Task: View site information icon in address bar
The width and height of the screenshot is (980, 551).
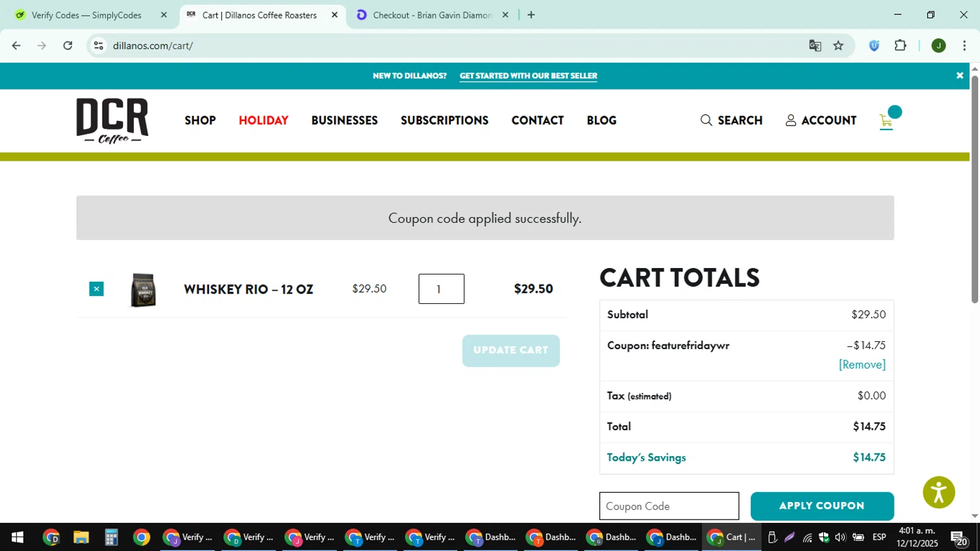Action: pyautogui.click(x=99, y=46)
